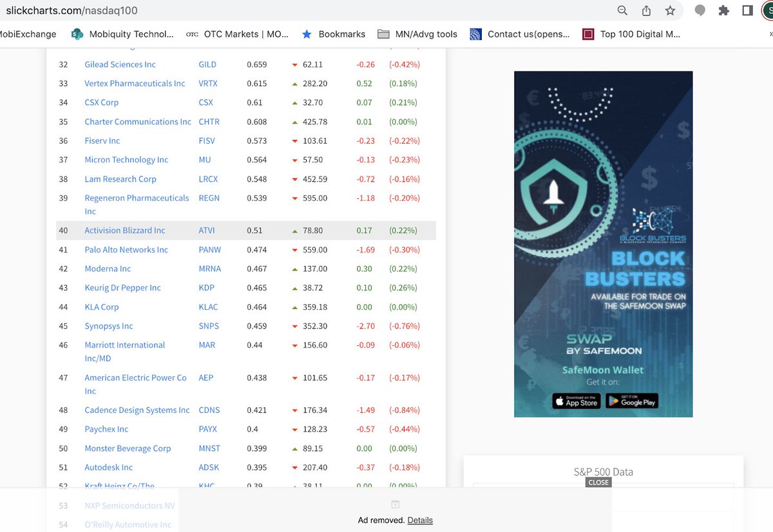The width and height of the screenshot is (773, 532).
Task: Open Marriott International Inc/MD link
Action: coord(125,352)
